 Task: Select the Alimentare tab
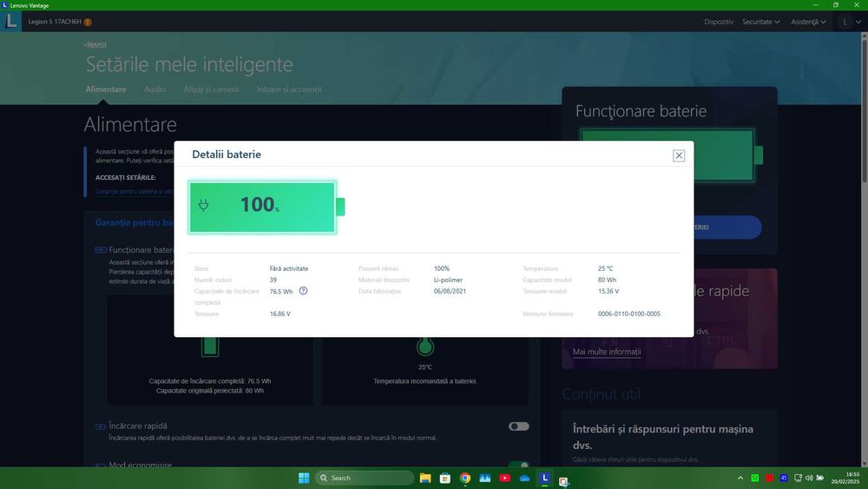pos(106,89)
